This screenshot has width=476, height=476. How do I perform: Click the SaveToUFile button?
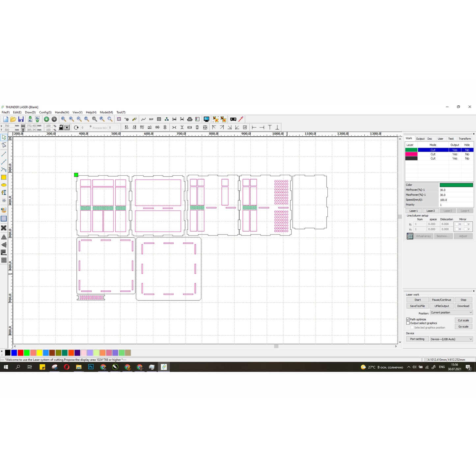(x=417, y=306)
